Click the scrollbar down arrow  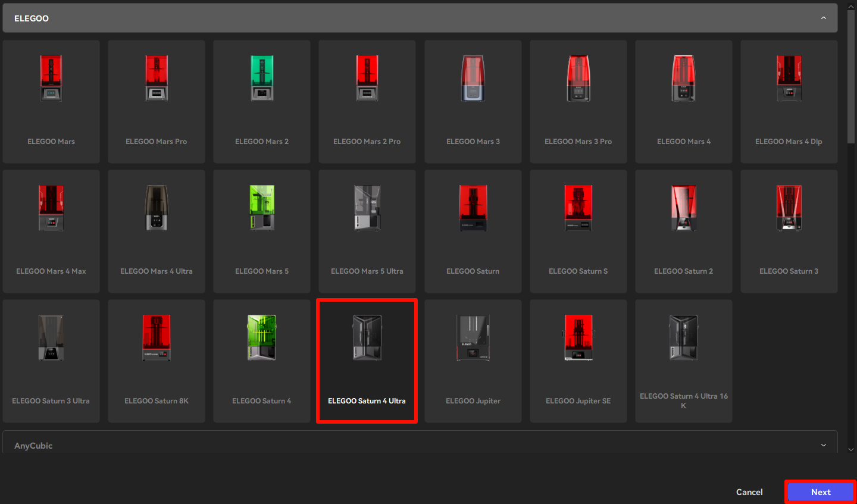click(x=851, y=449)
